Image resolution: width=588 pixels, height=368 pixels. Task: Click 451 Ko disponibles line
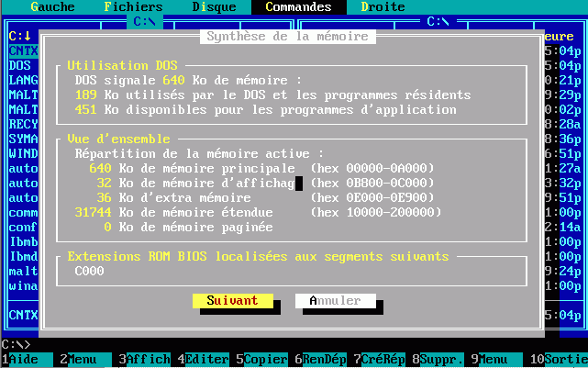[x=265, y=109]
